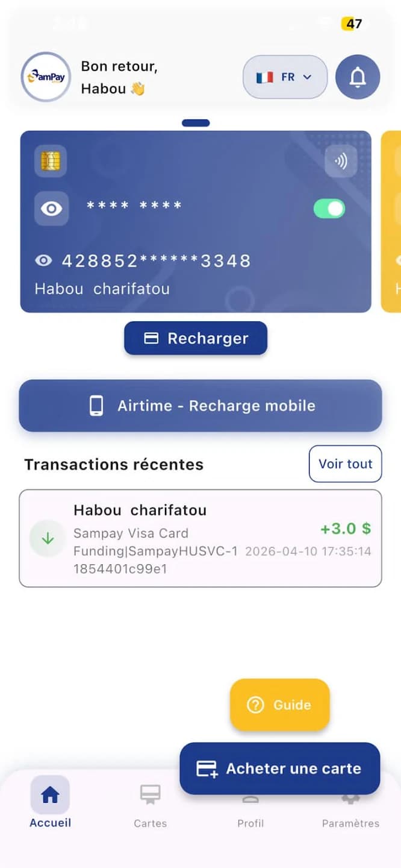Click the Recharger button
Image resolution: width=401 pixels, height=868 pixels.
196,338
